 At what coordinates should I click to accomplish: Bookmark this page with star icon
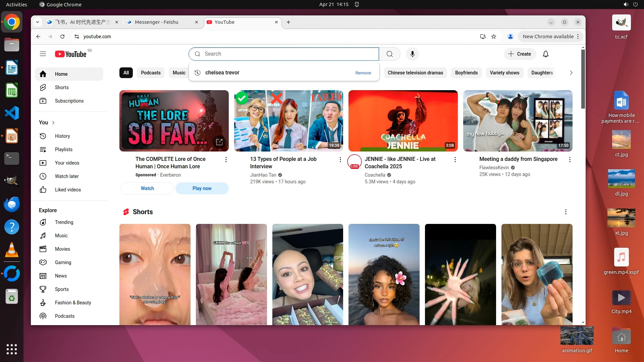click(493, 37)
